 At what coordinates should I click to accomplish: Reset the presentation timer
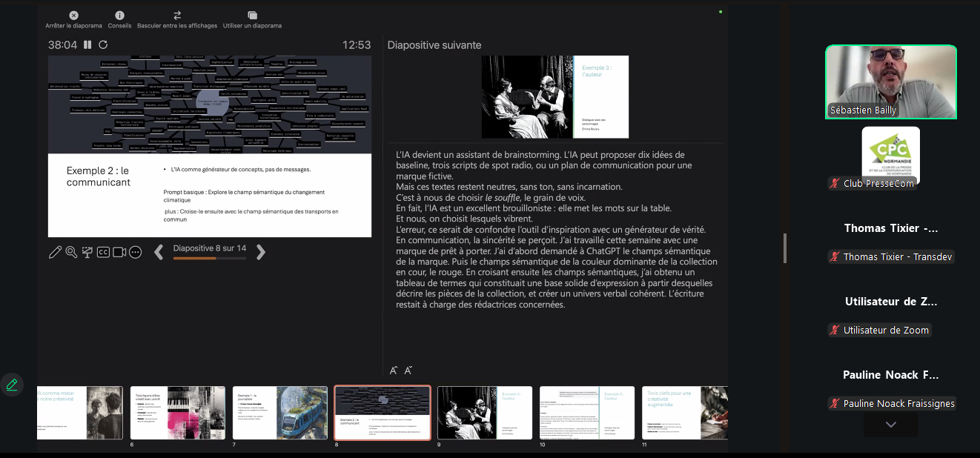click(103, 45)
